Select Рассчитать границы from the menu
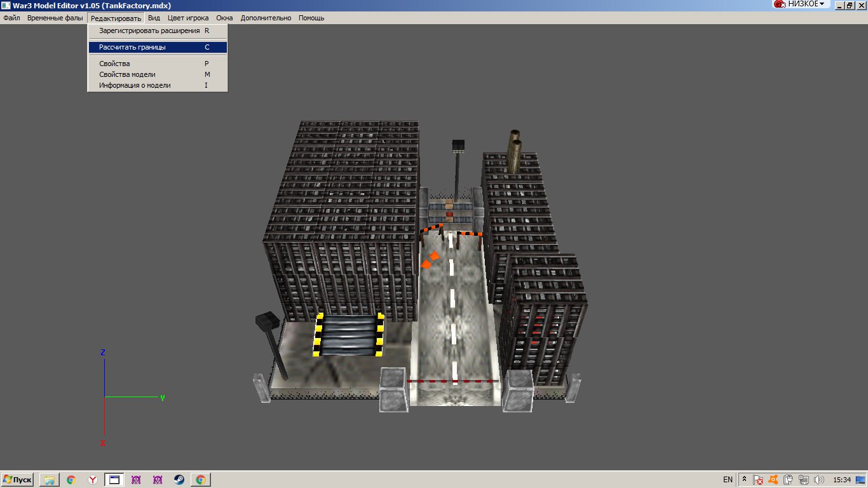Viewport: 868px width, 488px height. 132,47
